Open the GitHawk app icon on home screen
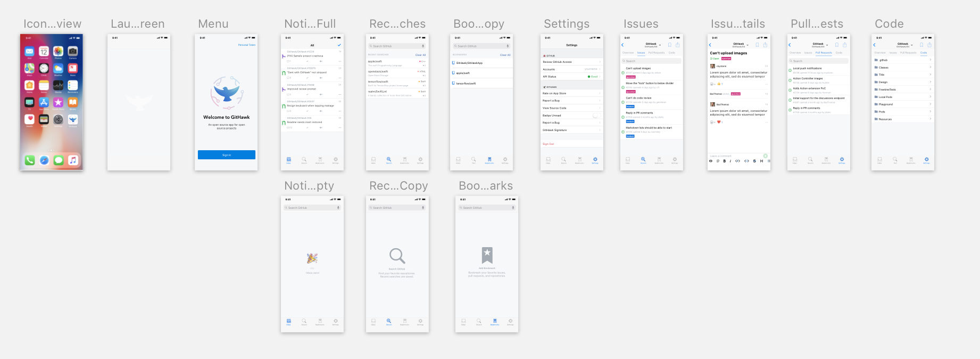This screenshot has width=980, height=359. [x=73, y=119]
